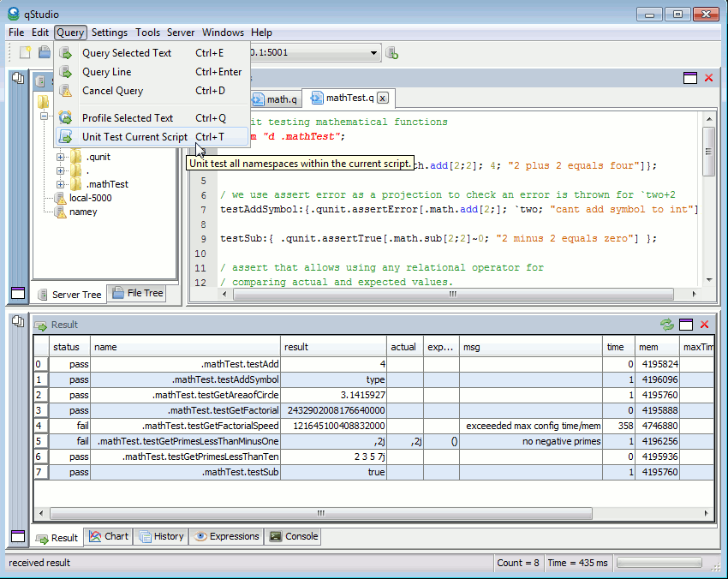
Task: Open the Query menu
Action: 70,33
